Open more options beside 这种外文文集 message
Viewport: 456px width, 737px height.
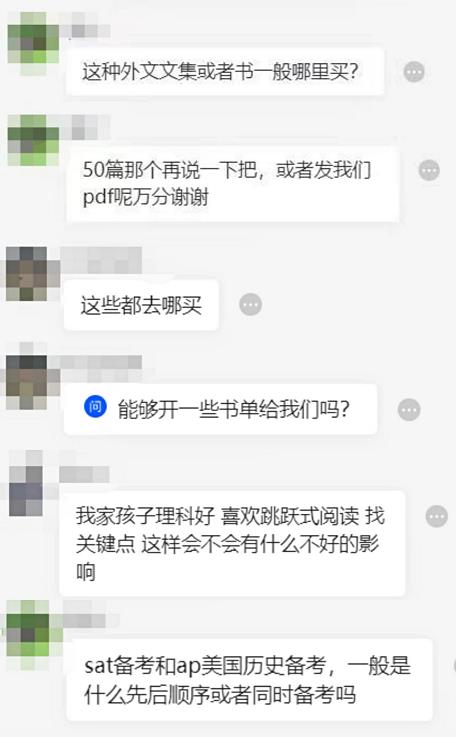[414, 72]
